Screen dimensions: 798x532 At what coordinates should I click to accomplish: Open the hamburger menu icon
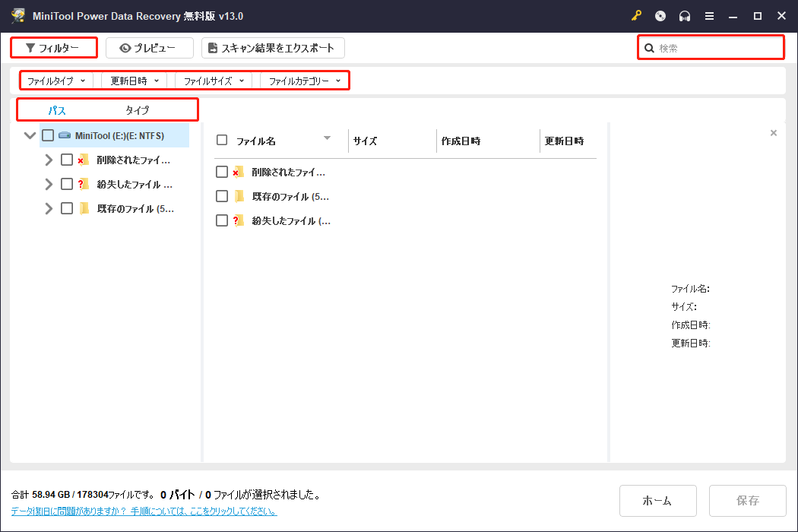[709, 16]
